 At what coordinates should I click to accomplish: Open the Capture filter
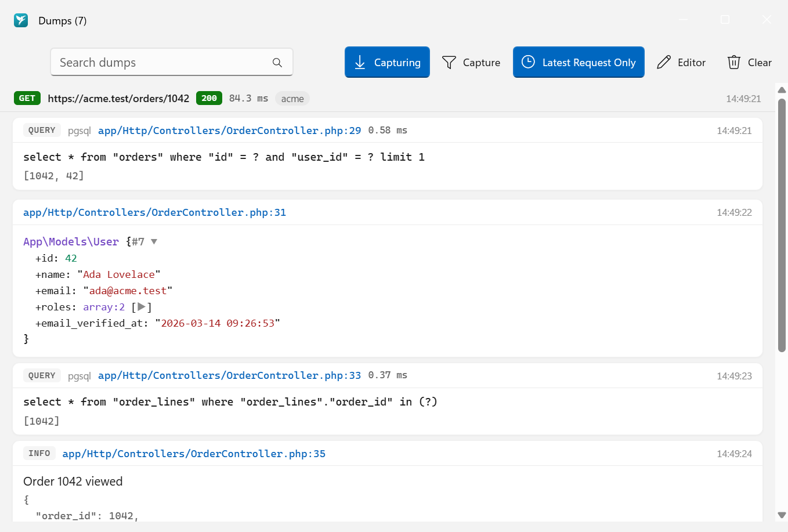click(471, 62)
